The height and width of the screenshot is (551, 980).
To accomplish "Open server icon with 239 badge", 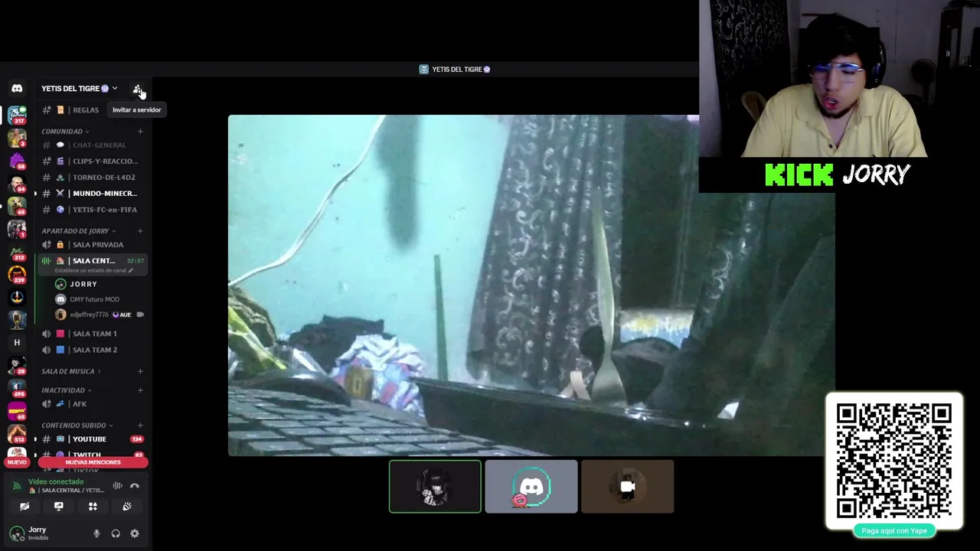I will [17, 274].
